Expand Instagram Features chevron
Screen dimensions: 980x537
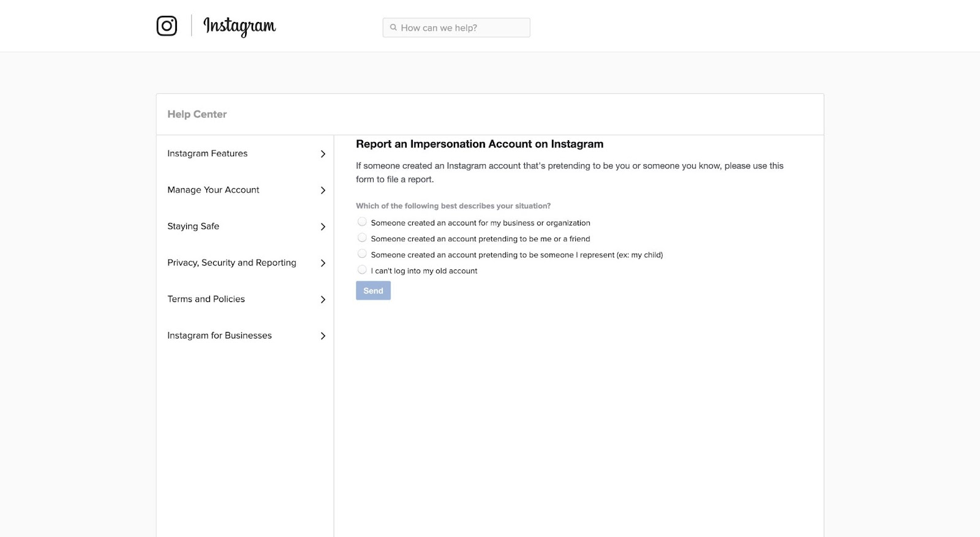323,154
